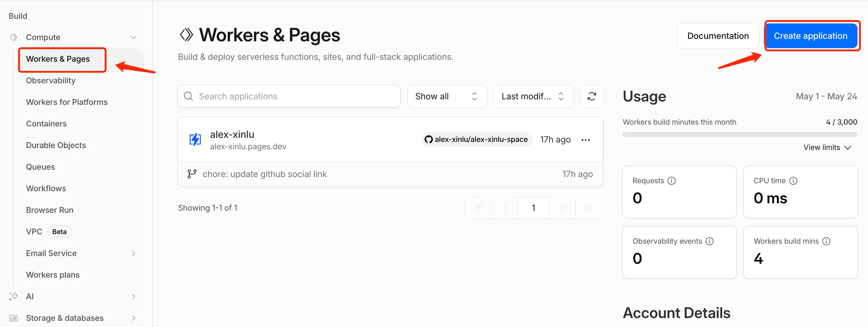
Task: Go to next page of applications
Action: point(563,208)
